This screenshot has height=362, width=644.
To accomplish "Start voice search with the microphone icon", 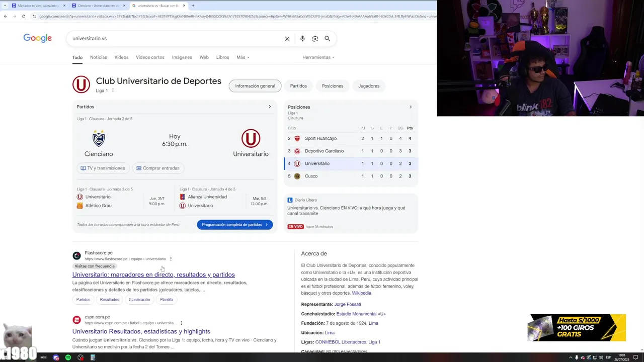I will (302, 39).
